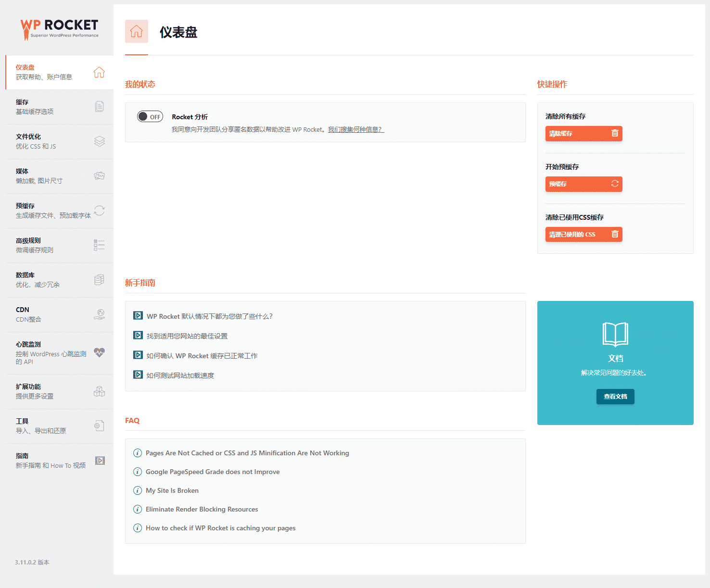Open Eliminate Render Blocking Resources link
The image size is (710, 588).
coord(202,509)
